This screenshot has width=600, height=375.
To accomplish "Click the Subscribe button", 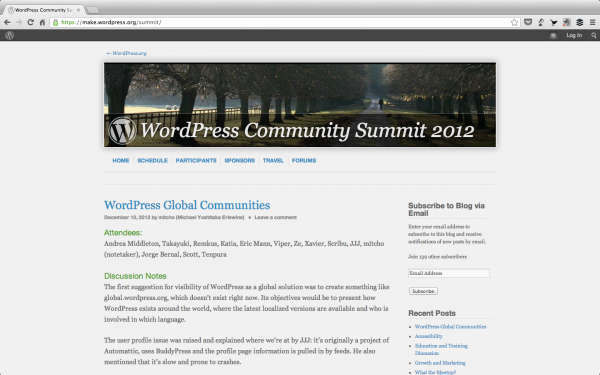I will [423, 291].
